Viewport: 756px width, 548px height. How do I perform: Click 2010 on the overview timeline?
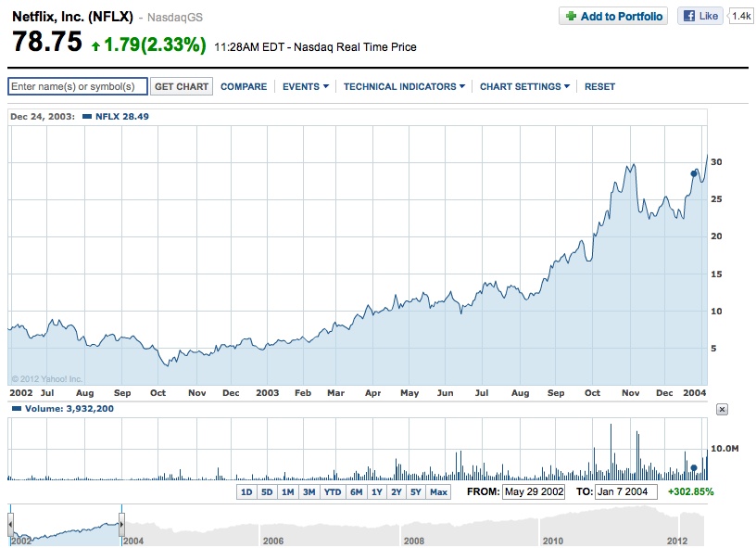coord(552,541)
